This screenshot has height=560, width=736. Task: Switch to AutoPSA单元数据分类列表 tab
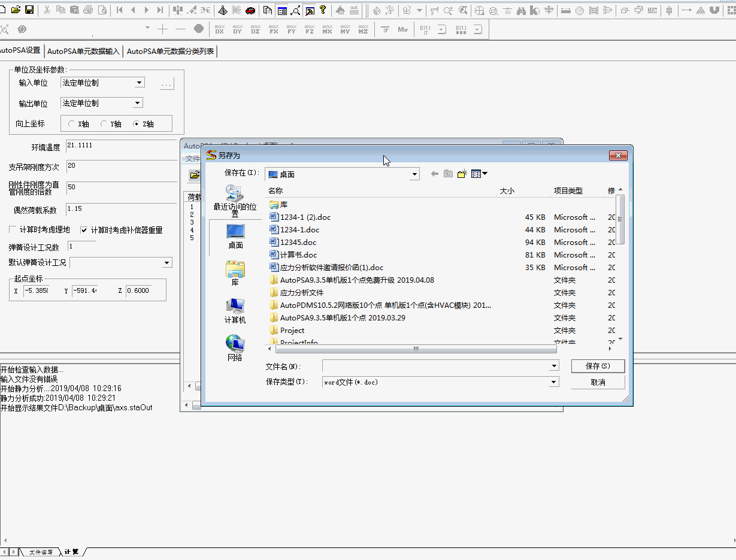171,52
